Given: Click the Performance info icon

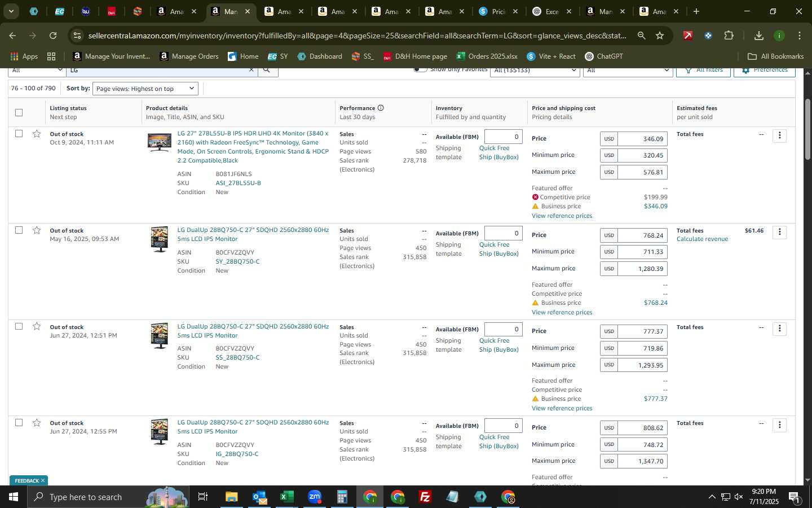Looking at the screenshot, I should click(x=381, y=108).
